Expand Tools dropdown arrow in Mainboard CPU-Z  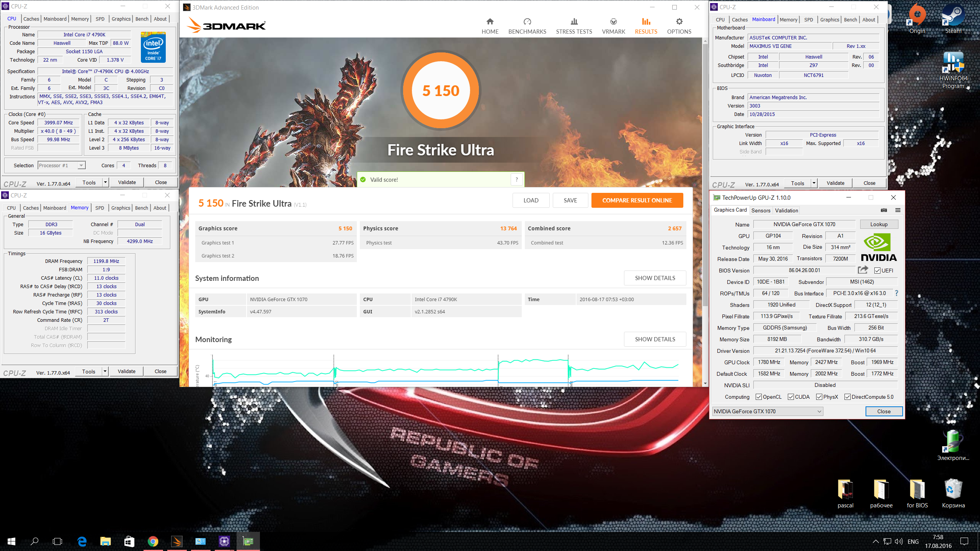point(814,183)
